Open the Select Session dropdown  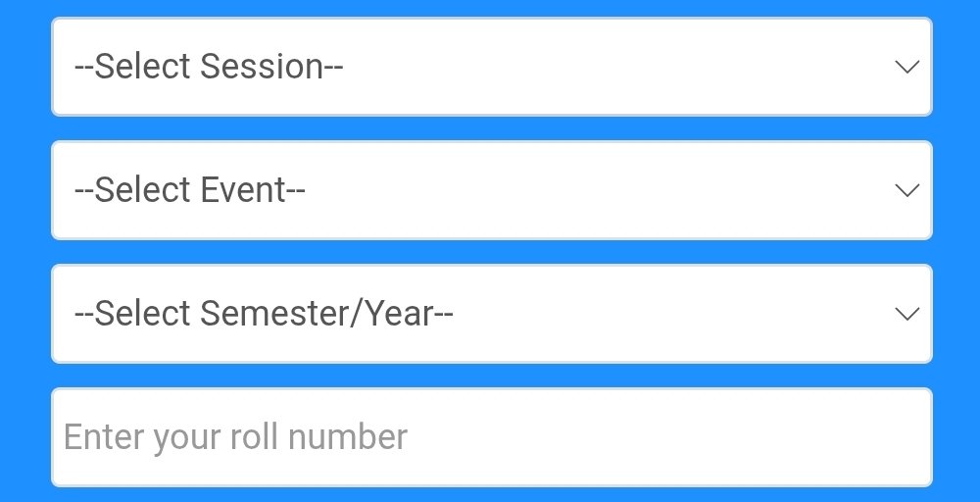491,67
